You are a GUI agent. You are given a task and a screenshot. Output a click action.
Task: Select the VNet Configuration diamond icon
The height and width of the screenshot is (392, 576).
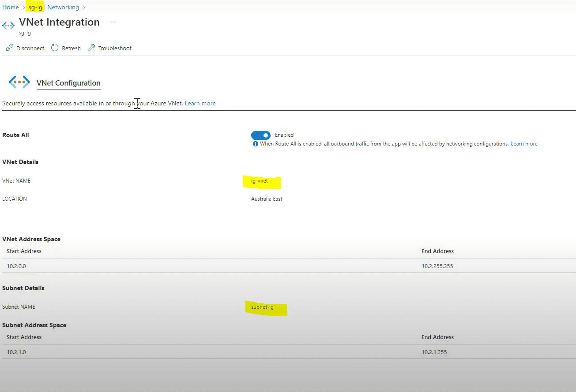[19, 82]
